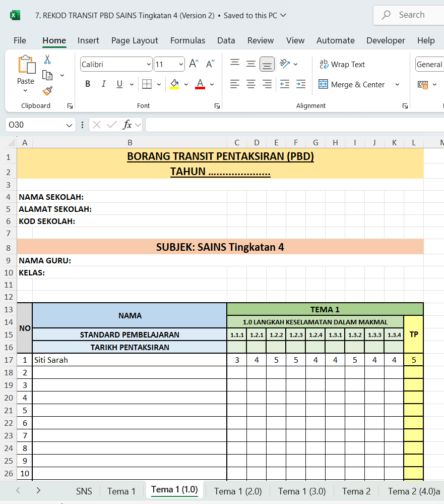Click the TEMA 1 header cell
444x504 pixels.
click(x=325, y=310)
